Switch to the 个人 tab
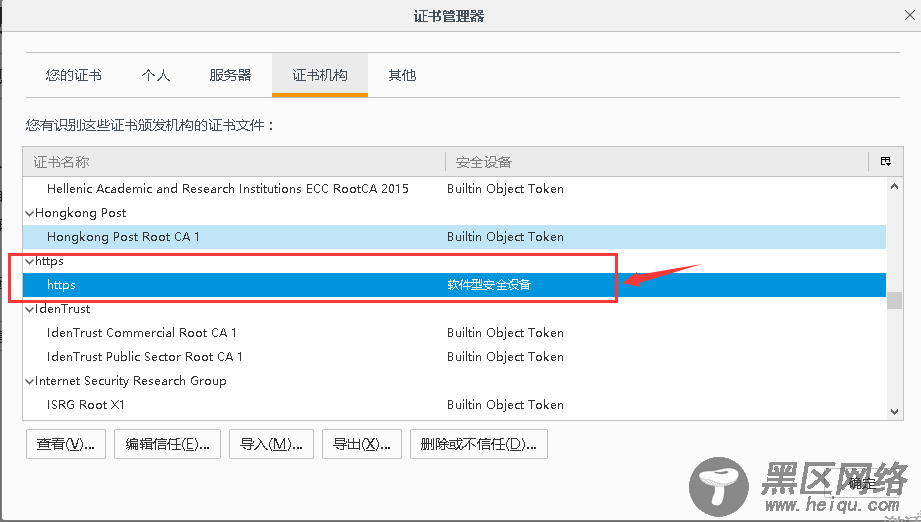The width and height of the screenshot is (921, 522). (156, 75)
